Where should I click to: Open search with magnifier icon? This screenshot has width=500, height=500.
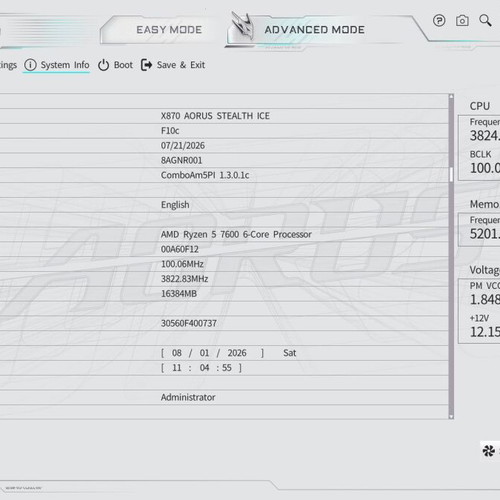485,20
